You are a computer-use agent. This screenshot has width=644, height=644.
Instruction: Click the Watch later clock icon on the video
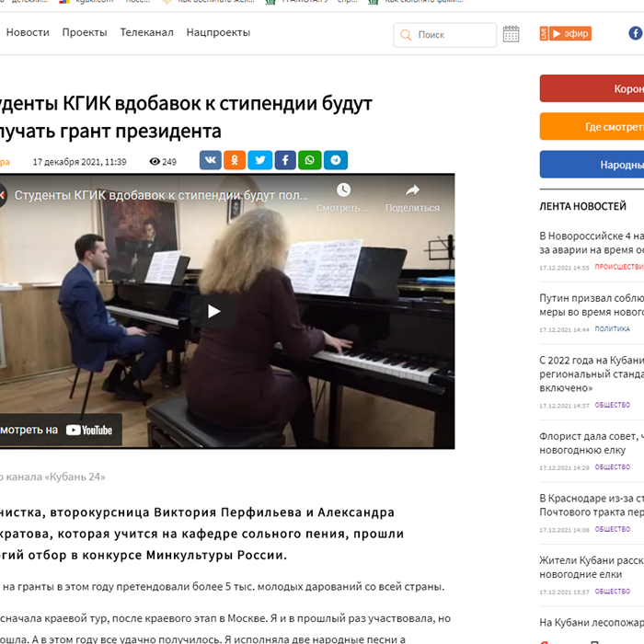tap(343, 190)
